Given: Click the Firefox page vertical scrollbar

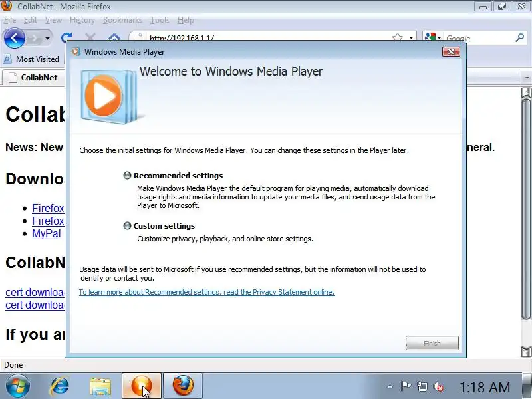Looking at the screenshot, I should click(526, 209).
